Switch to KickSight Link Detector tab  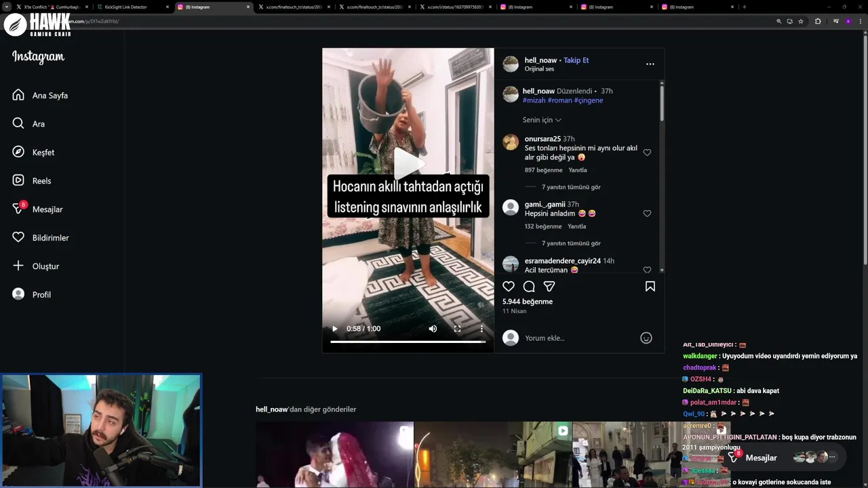click(x=132, y=7)
